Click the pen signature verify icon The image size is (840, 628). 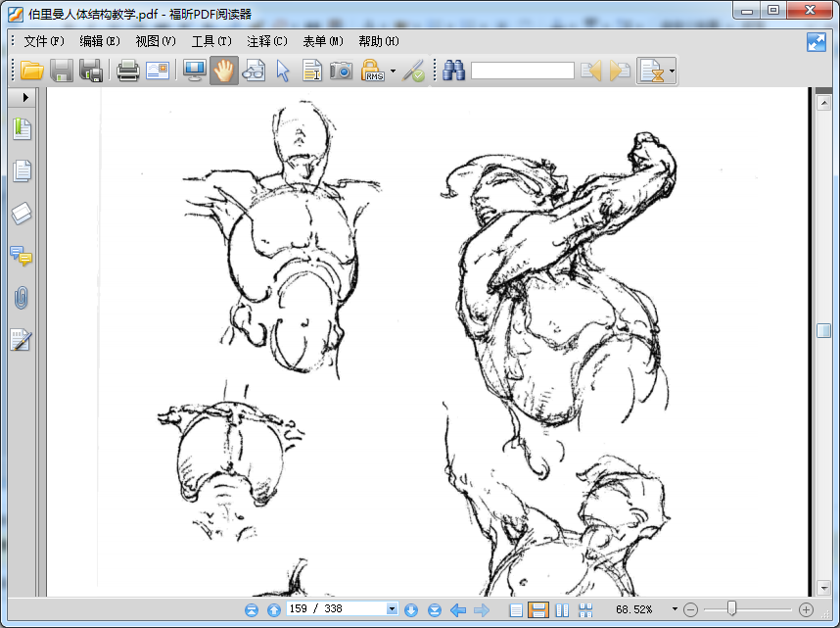pos(413,71)
